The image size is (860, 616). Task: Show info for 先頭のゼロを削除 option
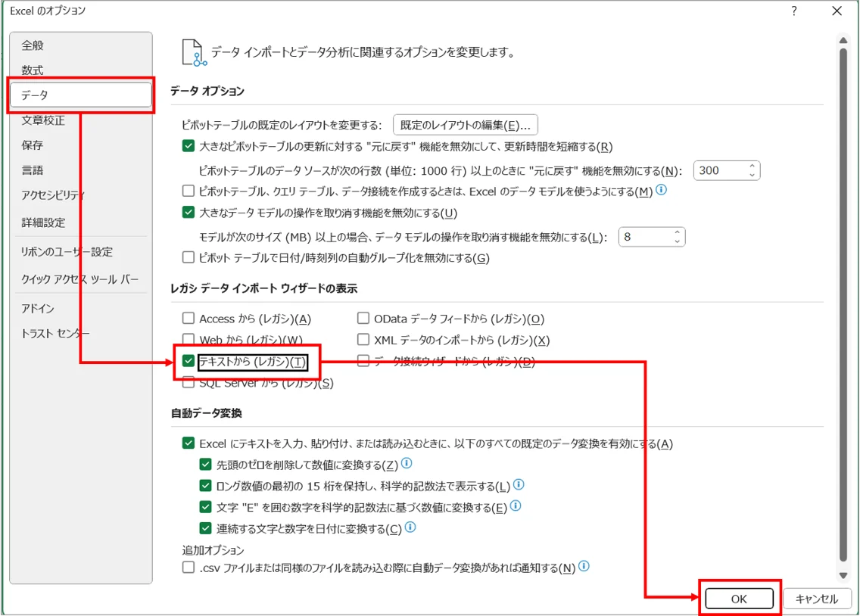click(x=407, y=464)
